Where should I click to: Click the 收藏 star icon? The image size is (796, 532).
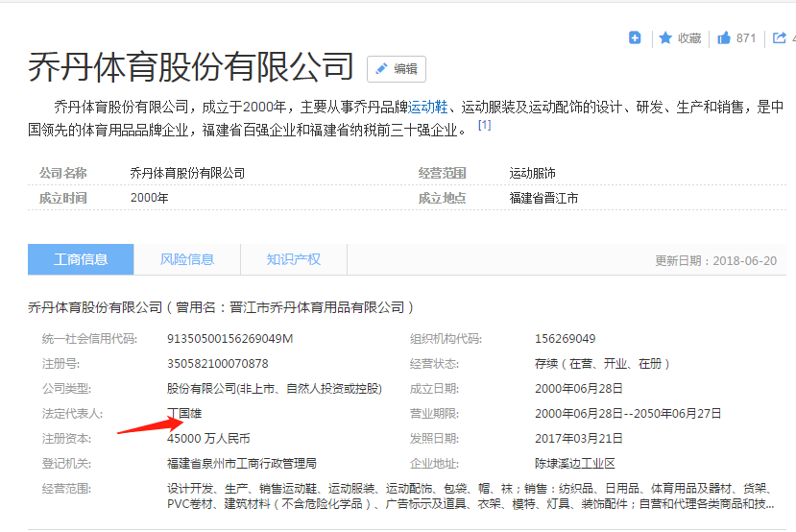[665, 38]
